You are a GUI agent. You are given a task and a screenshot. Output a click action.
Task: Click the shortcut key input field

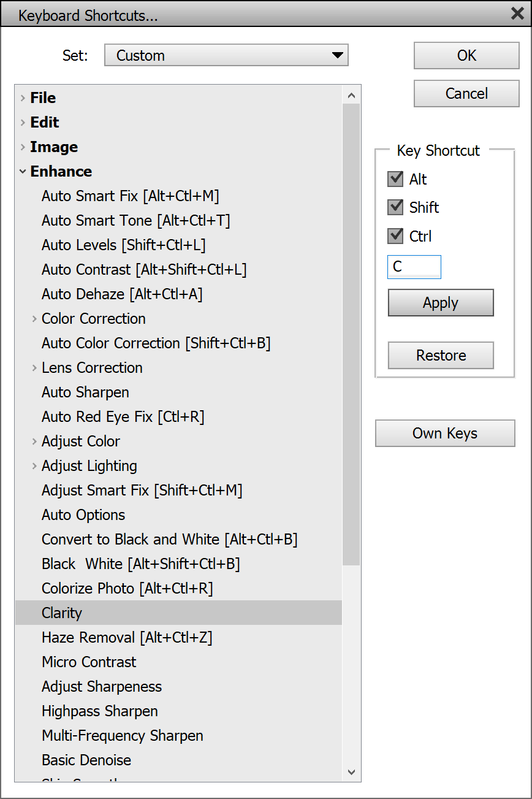(x=414, y=267)
